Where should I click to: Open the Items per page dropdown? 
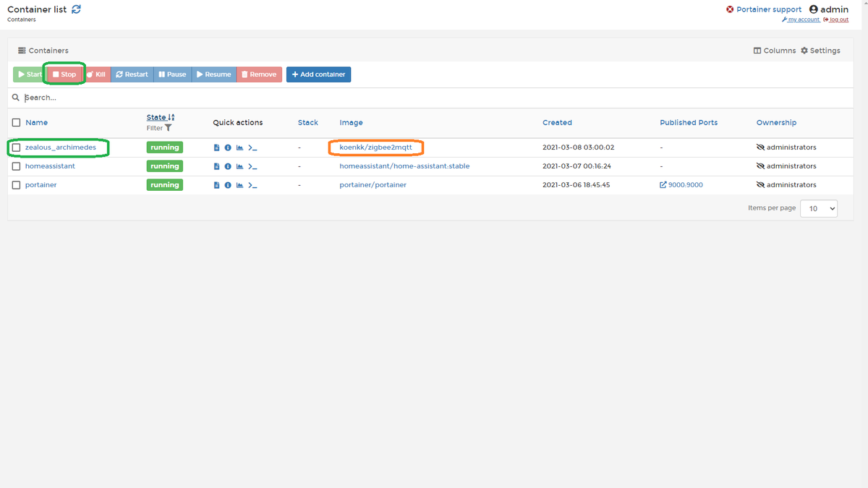click(x=819, y=208)
